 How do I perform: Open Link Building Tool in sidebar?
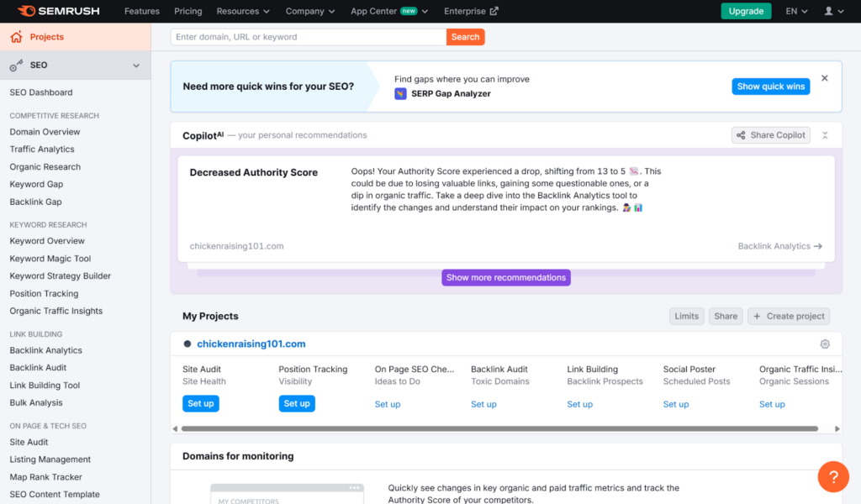point(45,386)
